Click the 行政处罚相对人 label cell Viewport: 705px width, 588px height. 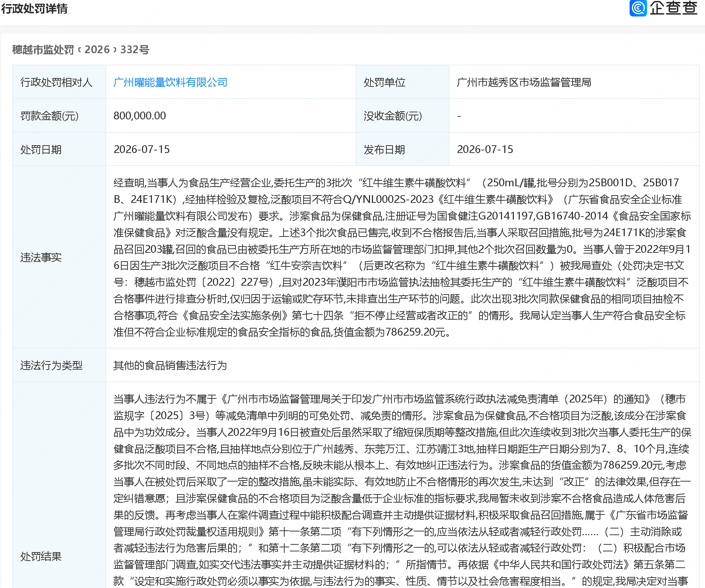pyautogui.click(x=59, y=82)
